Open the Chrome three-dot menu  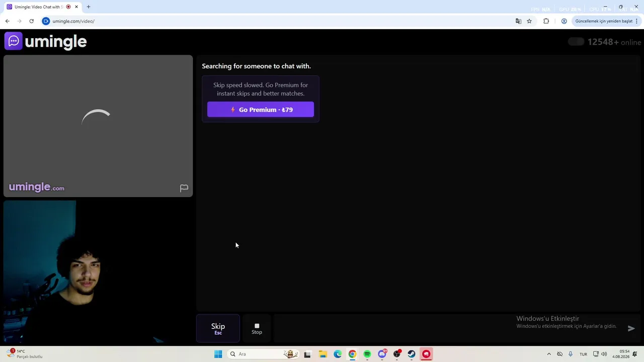(x=636, y=21)
